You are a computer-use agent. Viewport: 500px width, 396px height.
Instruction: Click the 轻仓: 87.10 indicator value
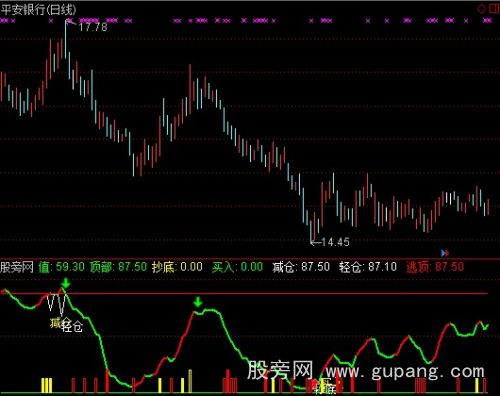tap(368, 267)
